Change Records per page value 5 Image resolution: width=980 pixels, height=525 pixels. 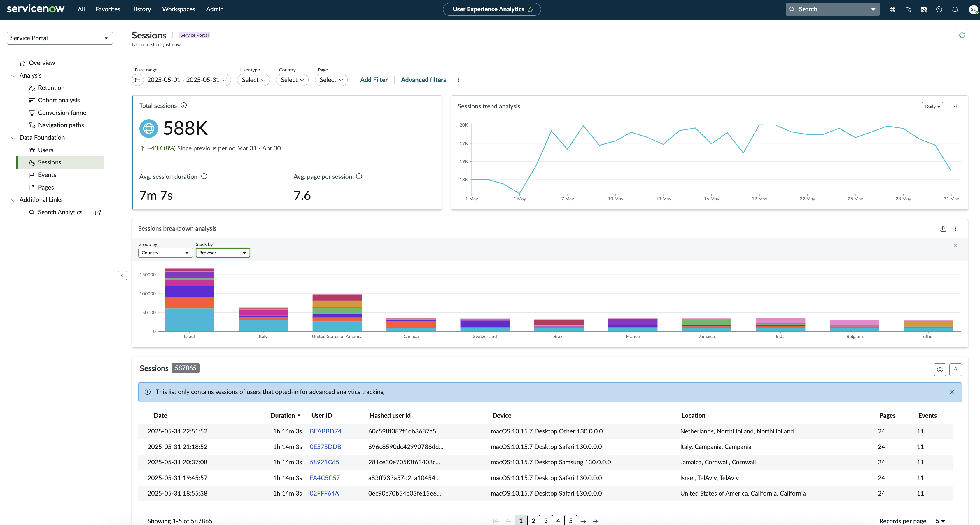click(940, 521)
